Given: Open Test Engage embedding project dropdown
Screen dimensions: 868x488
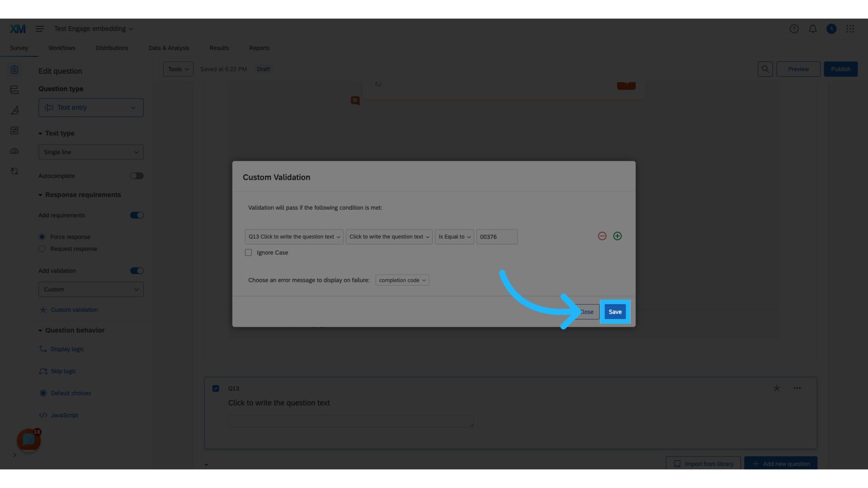Looking at the screenshot, I should pyautogui.click(x=94, y=29).
